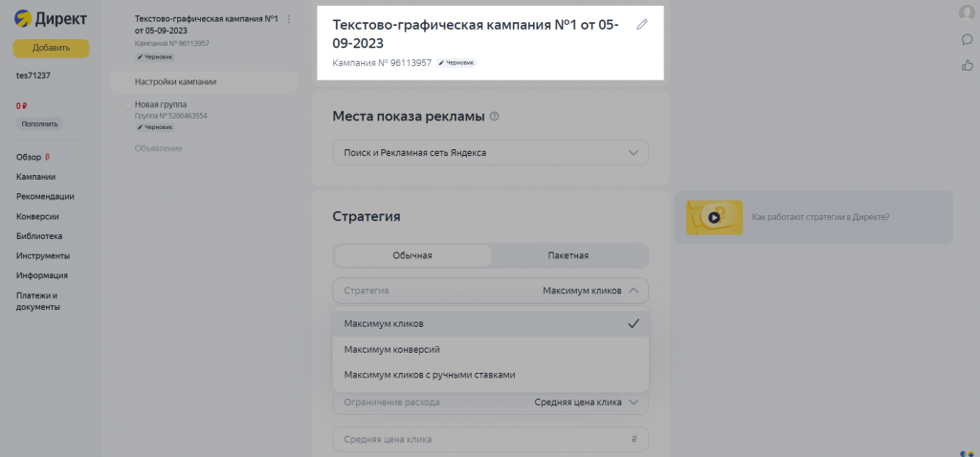Choose Максимум кликов с ручными ставками
This screenshot has width=980, height=457.
point(491,375)
